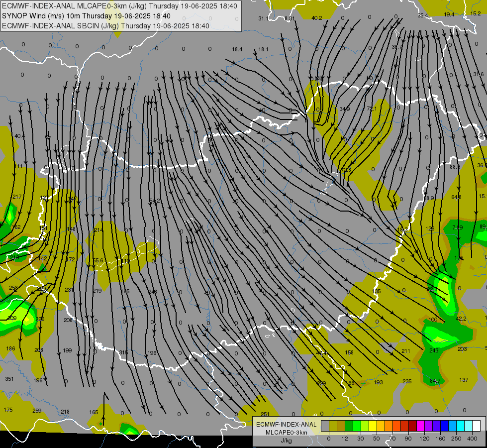This screenshot has width=487, height=448.
Task: Select the SYNOP Wind 10m title line
Action: coord(86,16)
